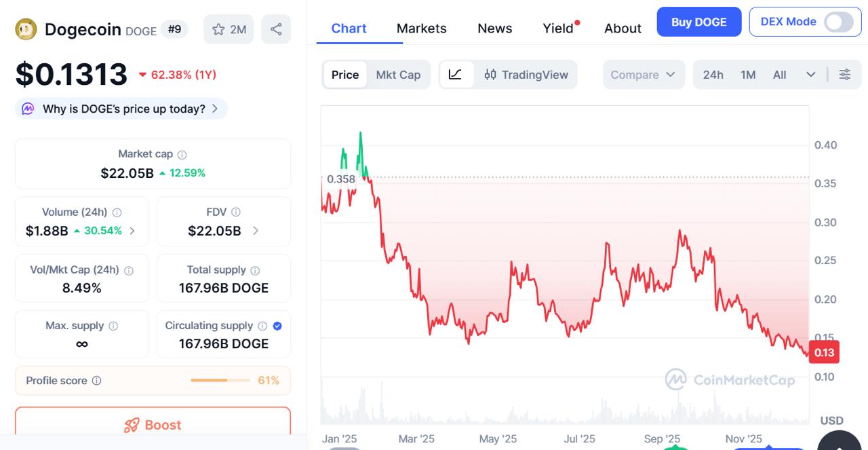
Task: Switch to the News tab
Action: [x=494, y=29]
